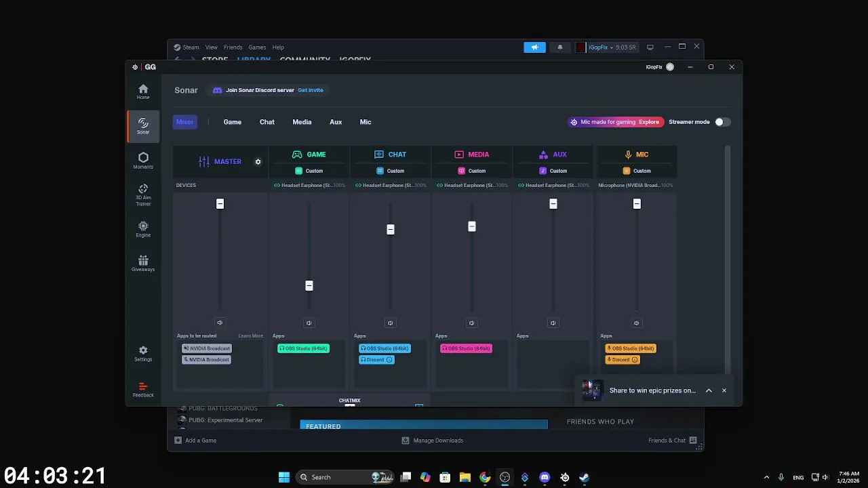The image size is (868, 488).
Task: Open Discord from the taskbar
Action: [x=545, y=477]
